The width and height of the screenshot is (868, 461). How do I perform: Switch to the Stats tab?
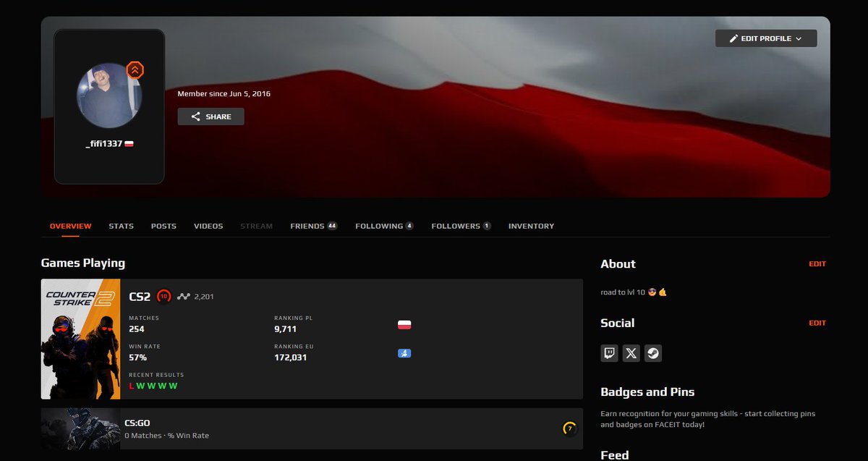pos(122,226)
